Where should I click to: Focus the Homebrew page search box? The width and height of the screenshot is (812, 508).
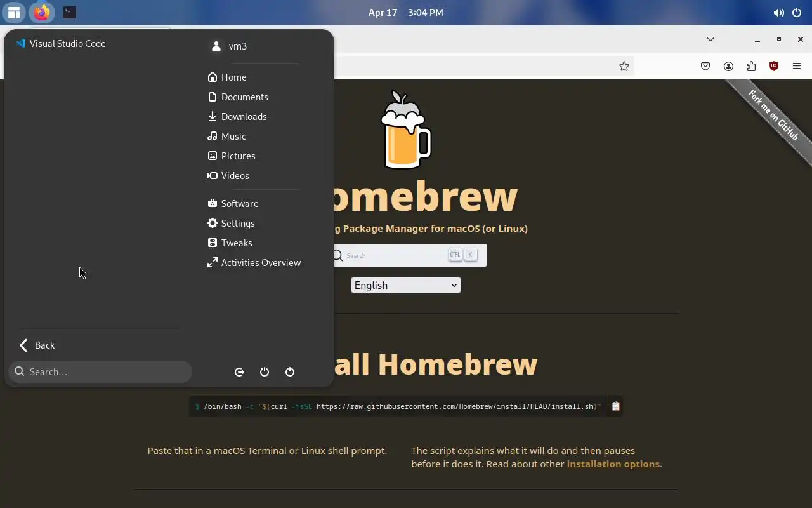pos(410,255)
